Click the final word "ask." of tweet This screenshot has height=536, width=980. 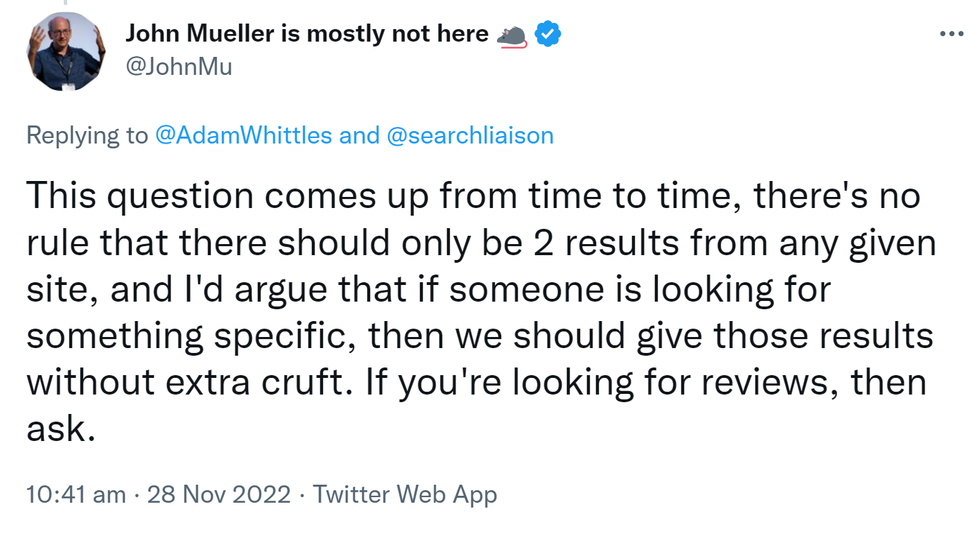point(60,429)
